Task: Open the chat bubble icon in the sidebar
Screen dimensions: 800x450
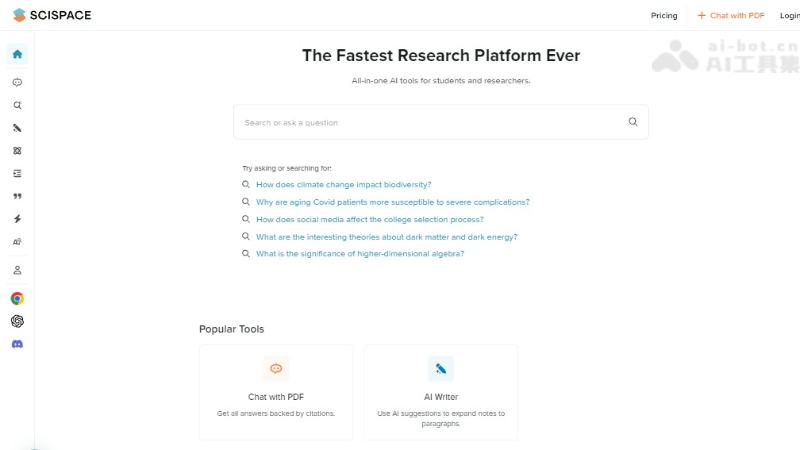Action: point(17,83)
